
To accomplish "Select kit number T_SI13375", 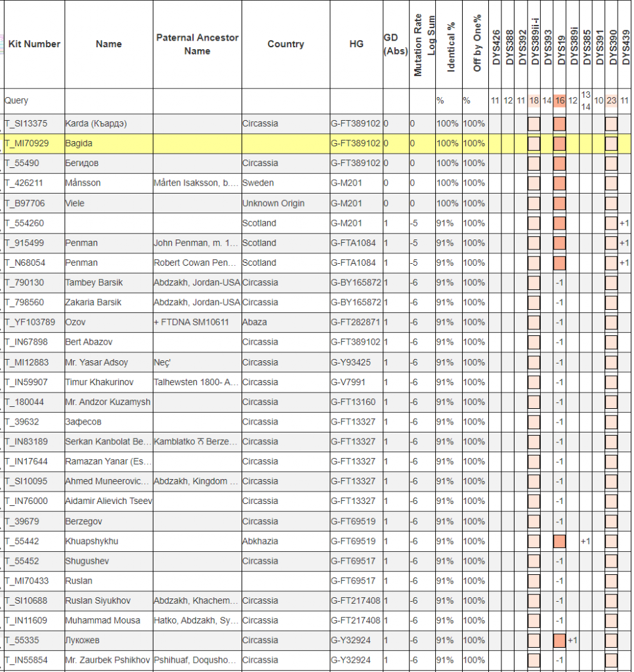I will (26, 123).
